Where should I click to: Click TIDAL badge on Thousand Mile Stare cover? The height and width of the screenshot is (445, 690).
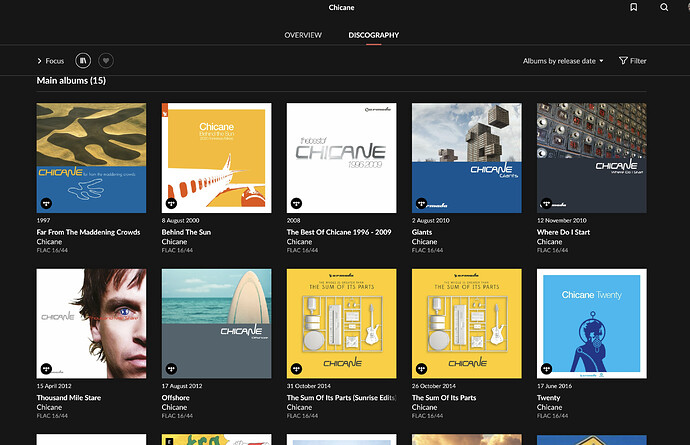46,369
